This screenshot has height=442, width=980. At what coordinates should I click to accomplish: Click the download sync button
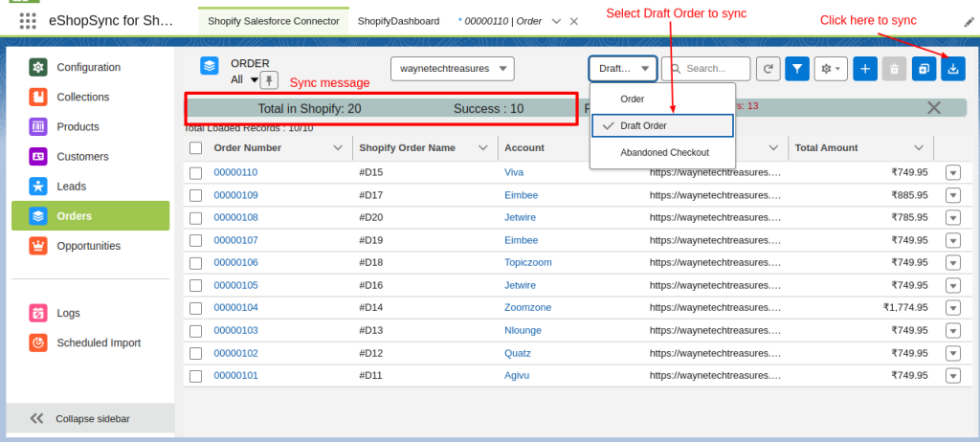tap(953, 69)
